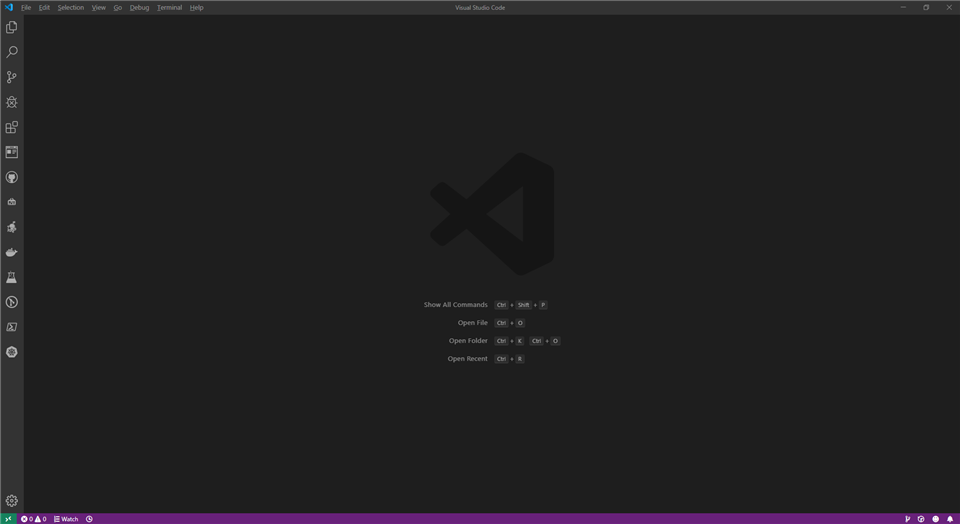The image size is (960, 524).
Task: Click the circular broadcast icon in status bar
Action: (921, 519)
